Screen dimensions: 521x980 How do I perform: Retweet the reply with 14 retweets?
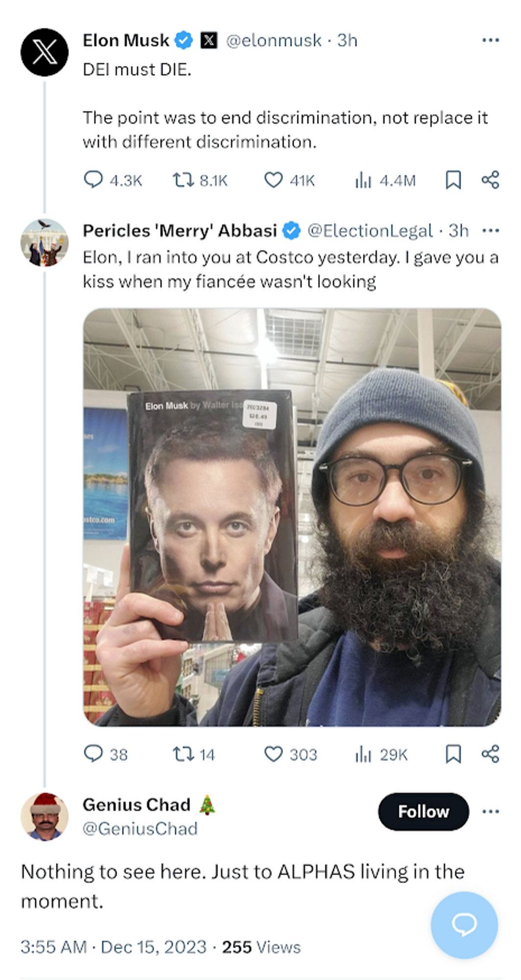point(194,754)
